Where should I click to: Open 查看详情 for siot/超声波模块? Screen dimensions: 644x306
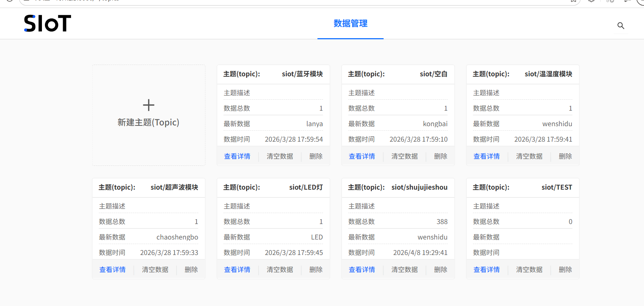pos(112,270)
